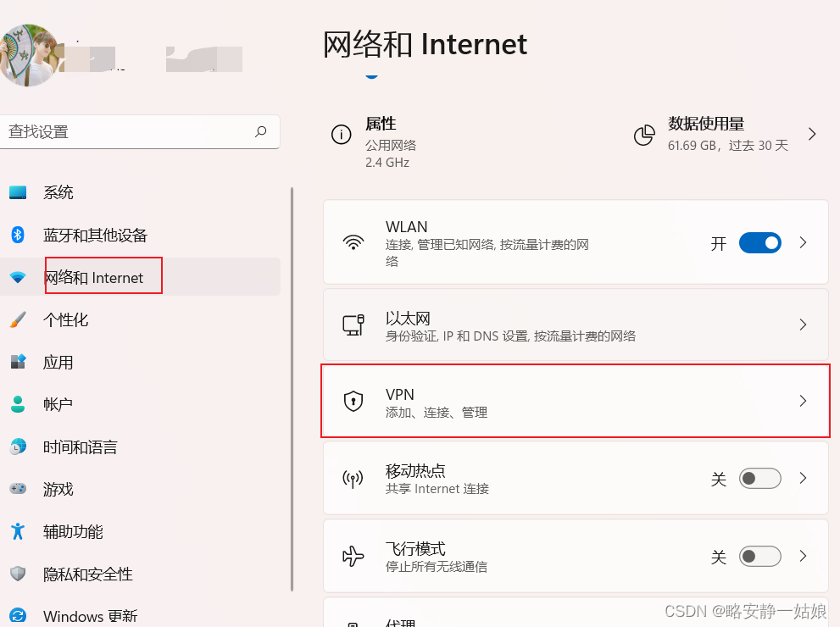Open 蓝牙和其他设备 in sidebar

point(139,235)
